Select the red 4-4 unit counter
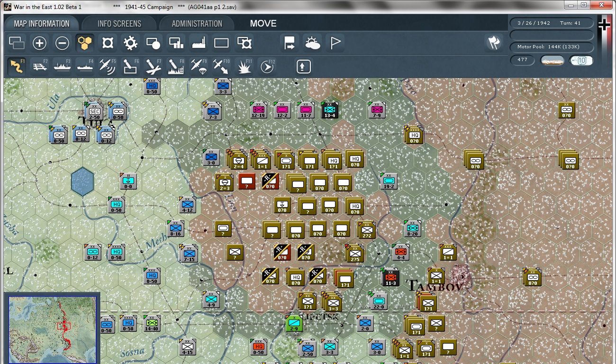The width and height of the screenshot is (616, 364). coord(400,253)
